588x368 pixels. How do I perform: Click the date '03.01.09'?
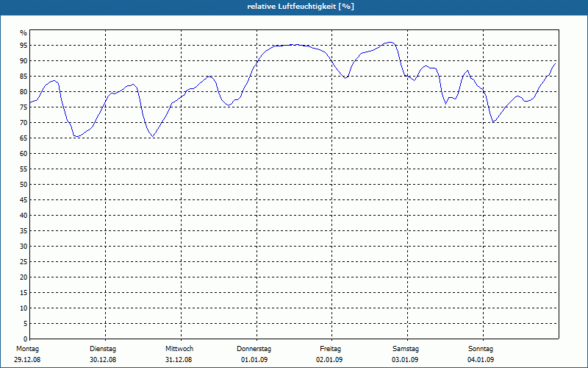405,360
